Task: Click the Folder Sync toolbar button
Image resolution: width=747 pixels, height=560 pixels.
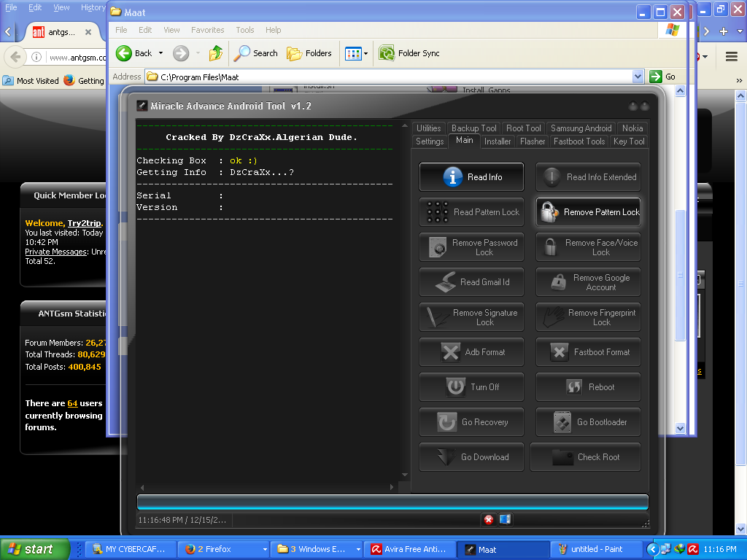Action: coord(409,53)
